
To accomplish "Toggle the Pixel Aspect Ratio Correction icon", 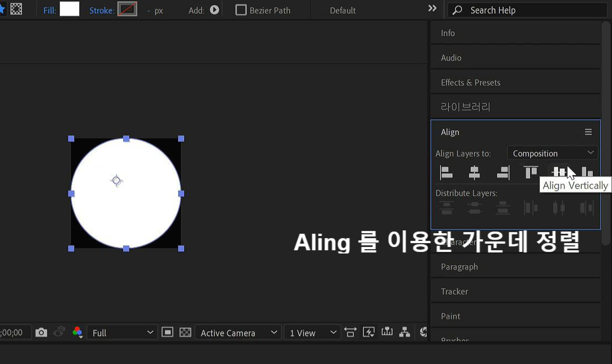I will click(350, 333).
